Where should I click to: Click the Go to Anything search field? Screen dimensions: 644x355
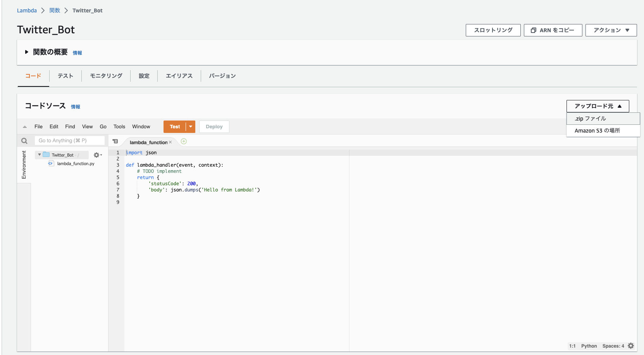70,141
